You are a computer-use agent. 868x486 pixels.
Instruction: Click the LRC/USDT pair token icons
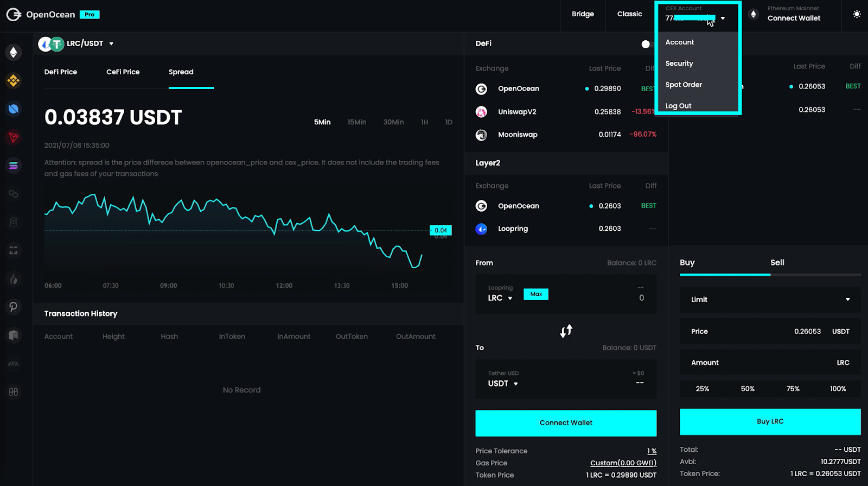tap(51, 44)
